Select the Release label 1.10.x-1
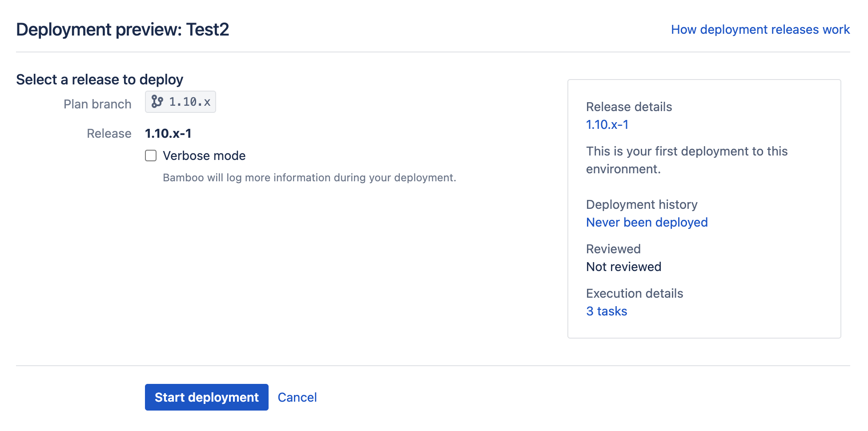This screenshot has width=868, height=431. [x=168, y=133]
